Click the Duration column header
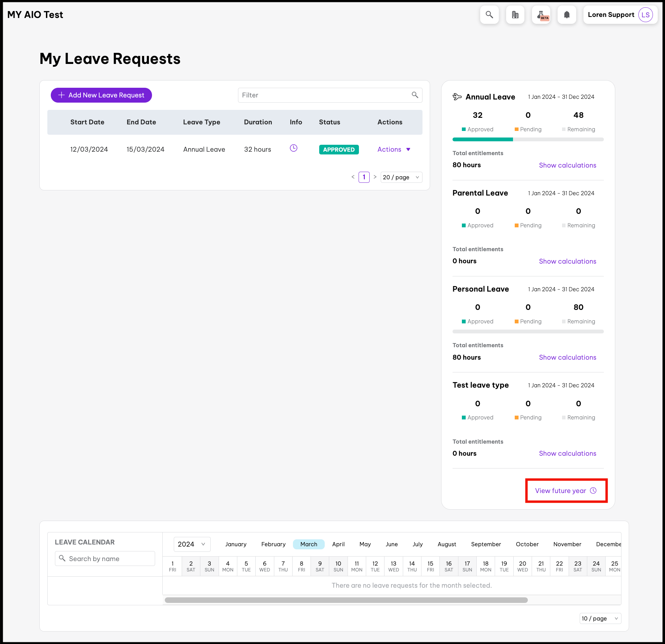This screenshot has height=644, width=665. point(258,122)
